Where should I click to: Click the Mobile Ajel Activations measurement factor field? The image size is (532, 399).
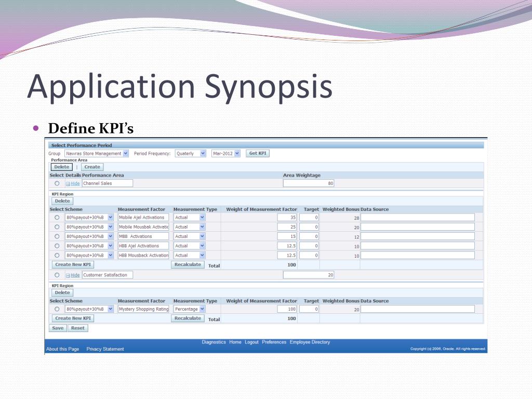(x=143, y=218)
